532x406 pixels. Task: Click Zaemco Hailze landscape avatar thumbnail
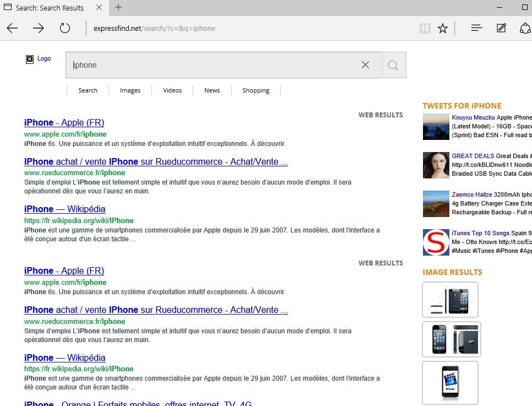click(x=436, y=204)
